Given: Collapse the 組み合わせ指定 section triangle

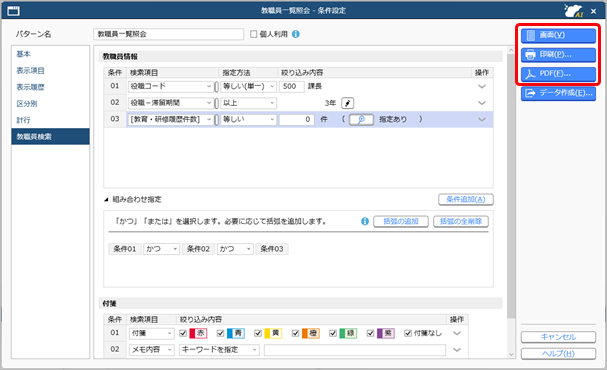Looking at the screenshot, I should 106,200.
